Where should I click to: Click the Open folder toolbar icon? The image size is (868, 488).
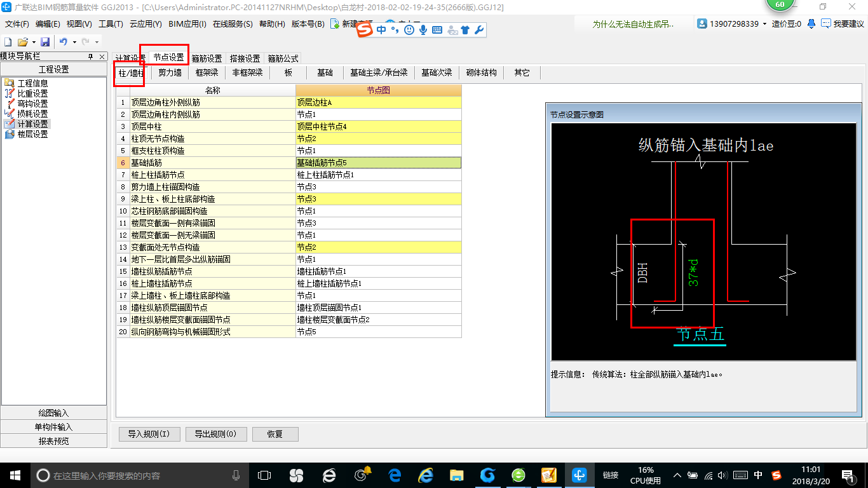tap(22, 42)
